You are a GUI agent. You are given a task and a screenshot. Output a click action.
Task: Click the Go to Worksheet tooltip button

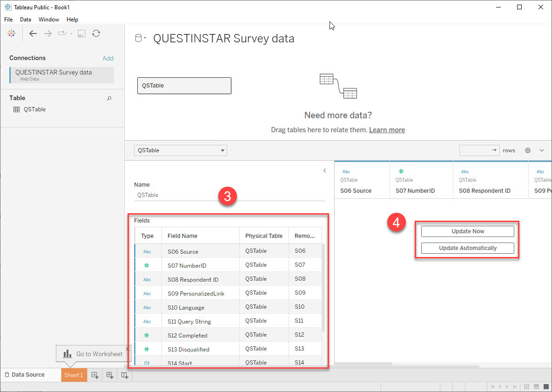pyautogui.click(x=93, y=354)
